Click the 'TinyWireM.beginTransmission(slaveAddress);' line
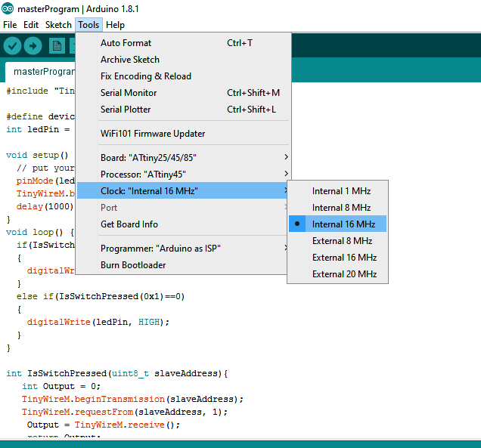The image size is (481, 448). 132,399
